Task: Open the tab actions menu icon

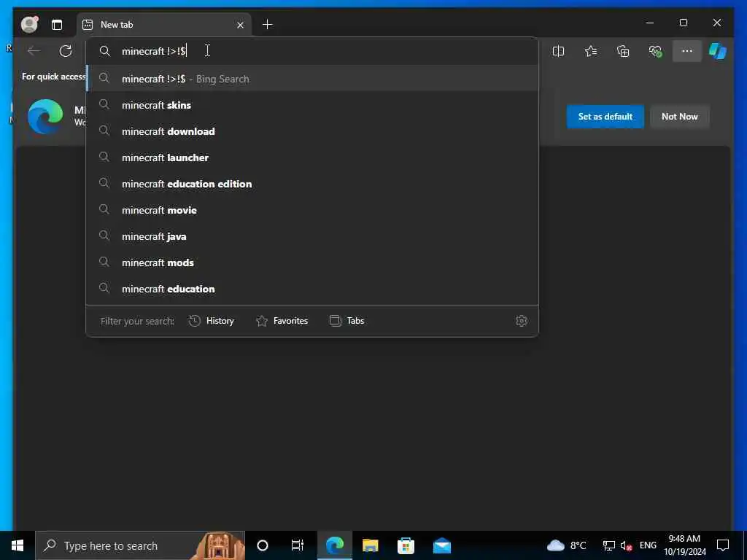Action: [57, 25]
